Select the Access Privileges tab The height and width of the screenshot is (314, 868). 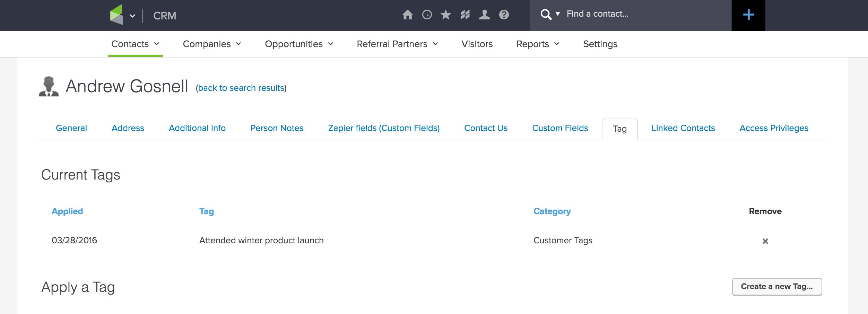coord(774,128)
